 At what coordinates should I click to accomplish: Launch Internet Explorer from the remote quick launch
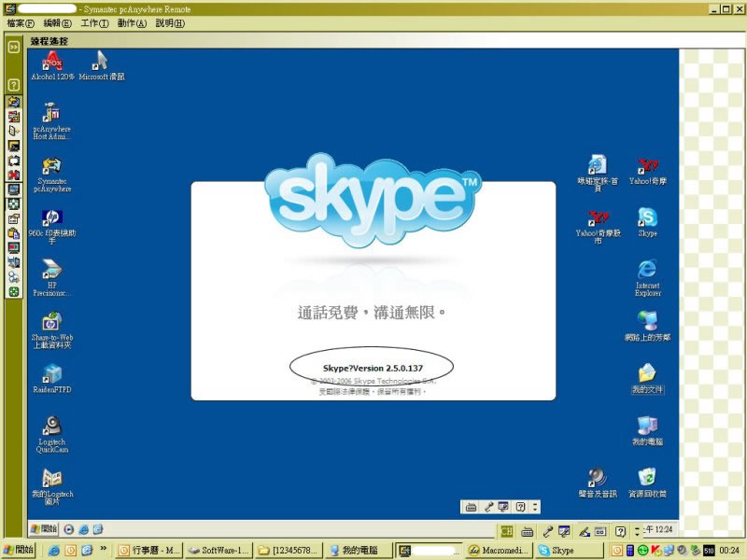(x=83, y=529)
